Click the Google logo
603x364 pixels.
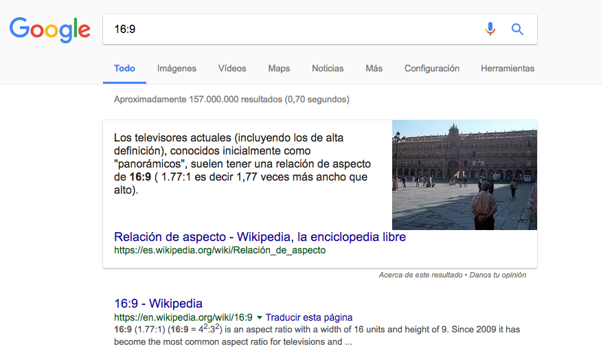pyautogui.click(x=50, y=29)
